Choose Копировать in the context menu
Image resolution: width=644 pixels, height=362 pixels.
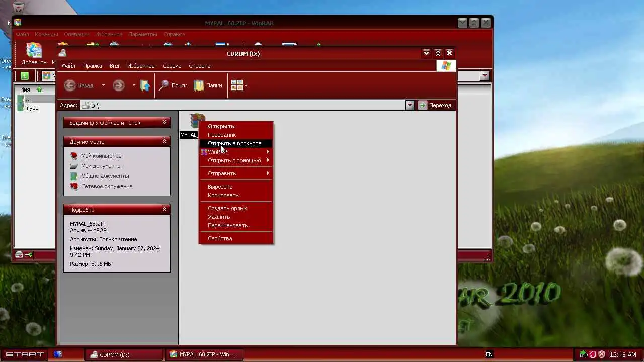(236, 195)
